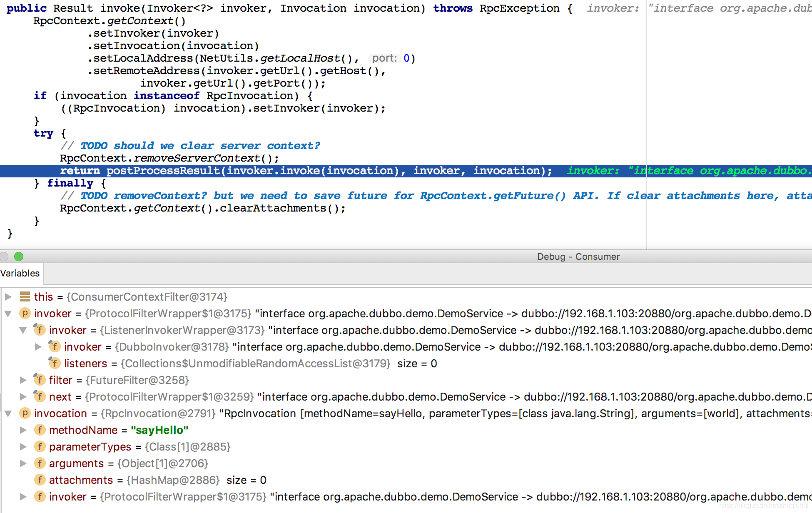The width and height of the screenshot is (812, 513).
Task: Collapse the top-level invoker ProtocolFilterWrapper$1@3175 node
Action: pos(8,314)
